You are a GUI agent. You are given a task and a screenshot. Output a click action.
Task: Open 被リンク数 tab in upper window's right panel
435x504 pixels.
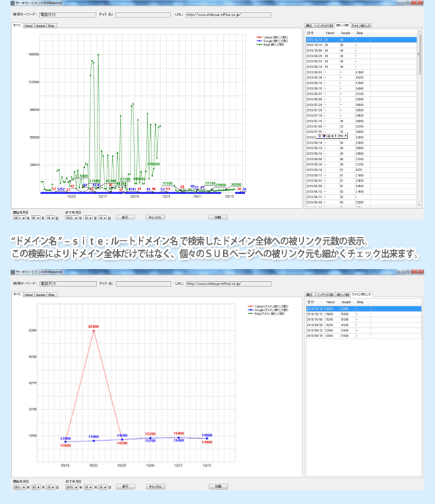coord(342,25)
